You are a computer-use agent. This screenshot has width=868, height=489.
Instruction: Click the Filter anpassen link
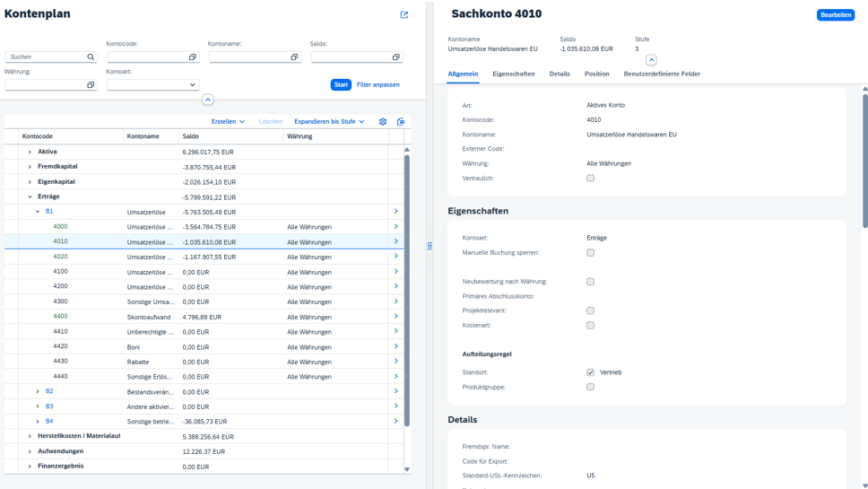click(378, 84)
